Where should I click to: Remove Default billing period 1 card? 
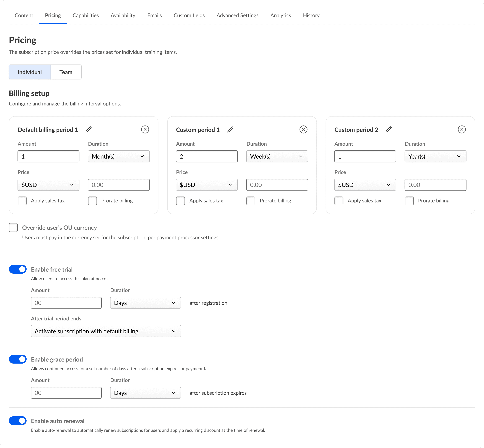(145, 129)
